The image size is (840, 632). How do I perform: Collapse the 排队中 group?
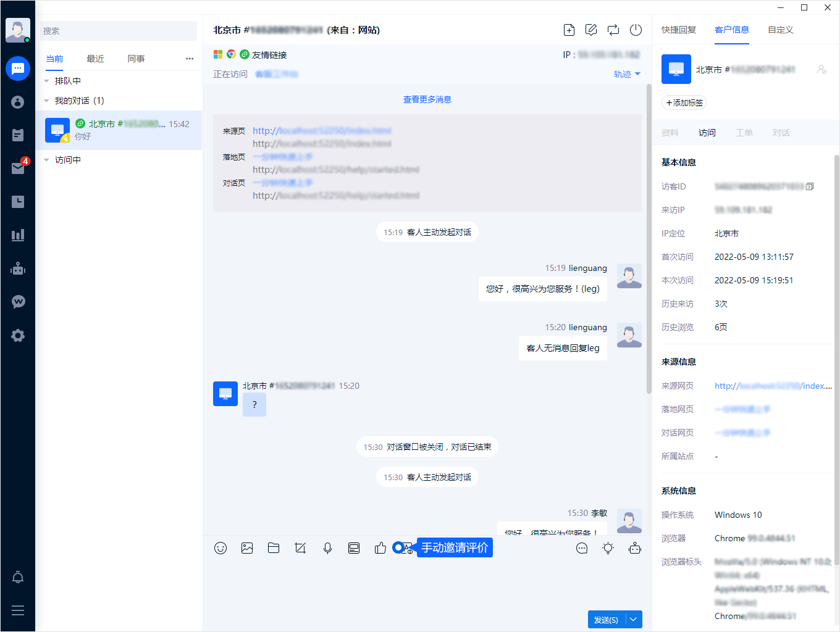point(46,81)
